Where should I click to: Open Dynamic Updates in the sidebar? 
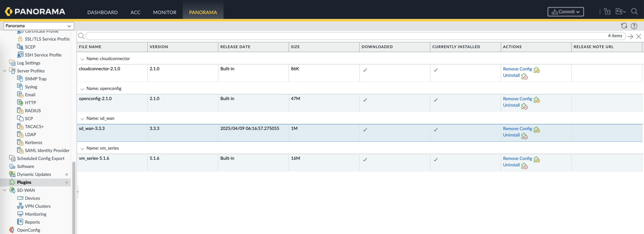point(34,174)
